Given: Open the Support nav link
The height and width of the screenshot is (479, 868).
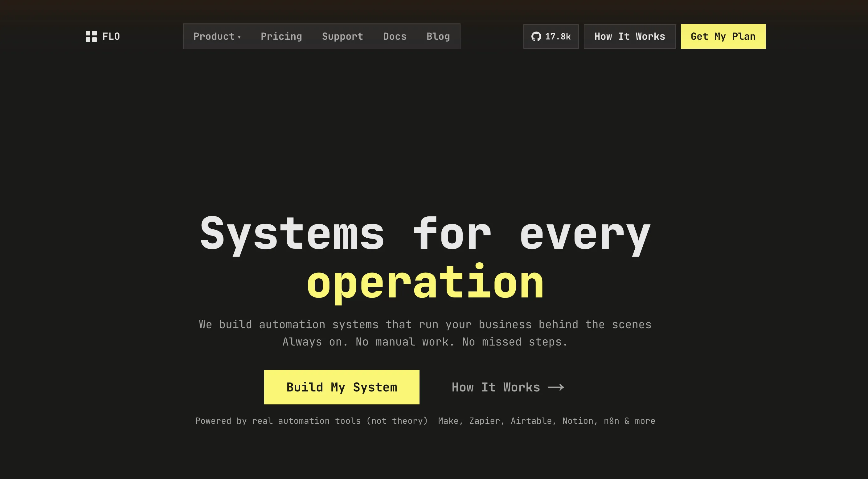Looking at the screenshot, I should pos(342,36).
